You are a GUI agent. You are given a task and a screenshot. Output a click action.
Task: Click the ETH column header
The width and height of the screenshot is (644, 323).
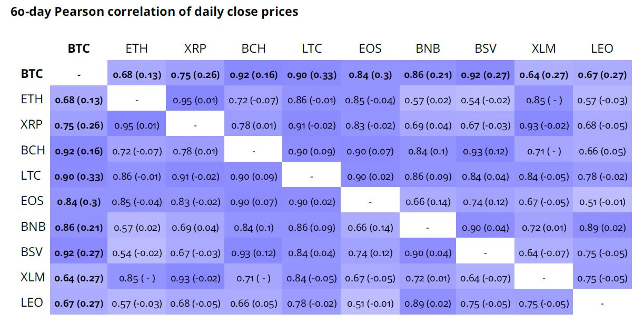pyautogui.click(x=137, y=49)
